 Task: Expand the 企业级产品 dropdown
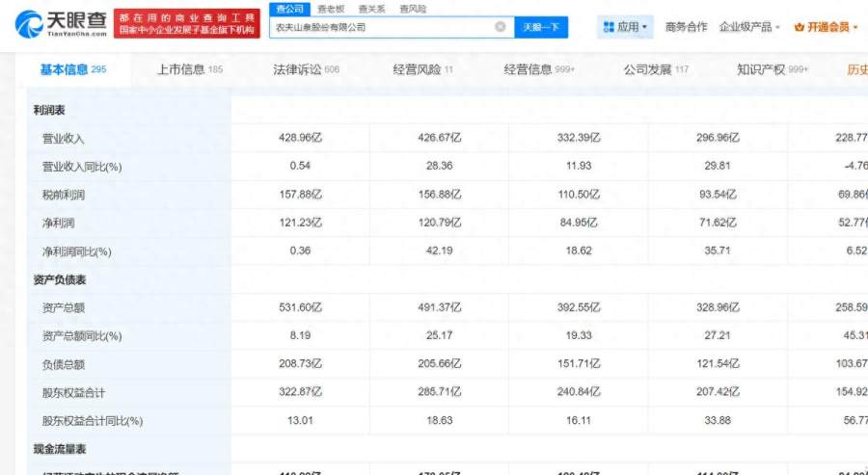pyautogui.click(x=749, y=27)
